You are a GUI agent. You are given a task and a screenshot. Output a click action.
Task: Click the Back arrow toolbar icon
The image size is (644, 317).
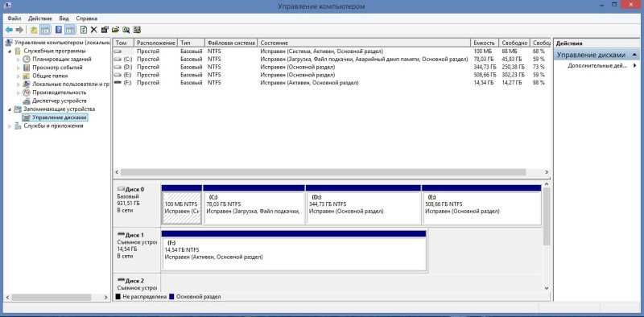coord(9,30)
